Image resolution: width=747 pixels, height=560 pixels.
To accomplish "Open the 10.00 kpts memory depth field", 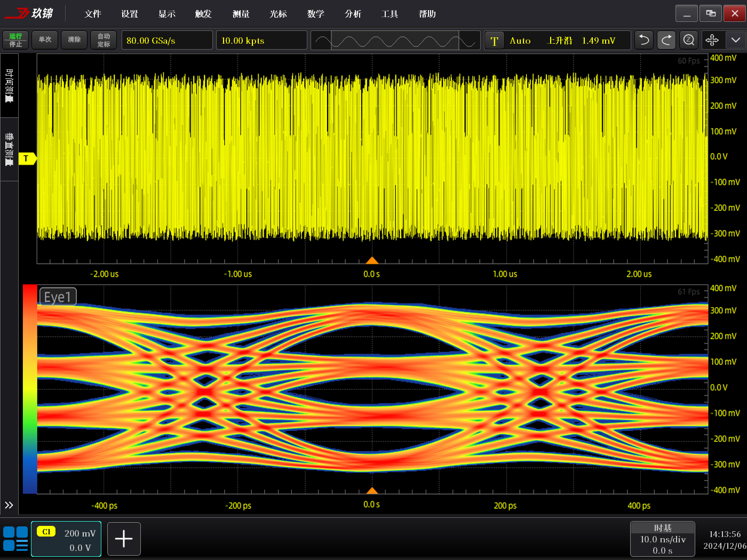I will [x=261, y=40].
